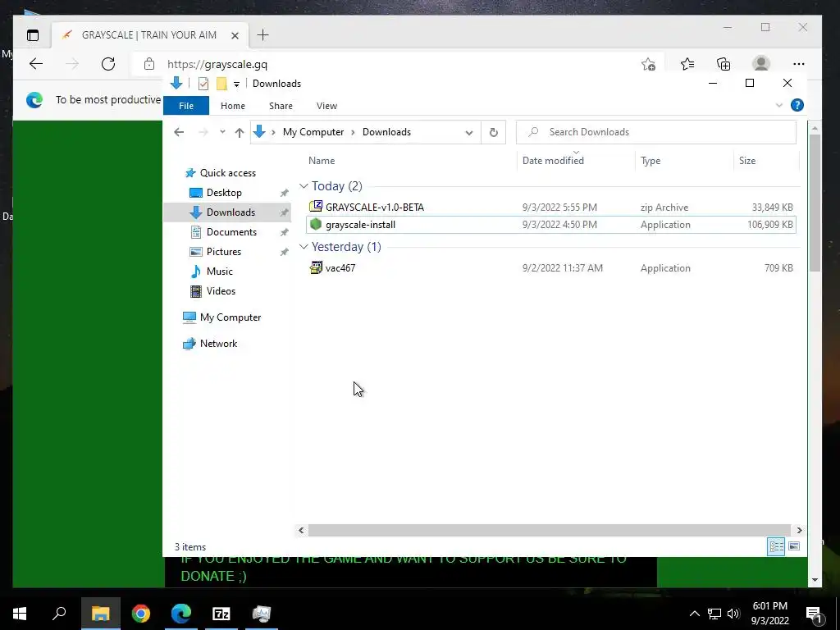Open Edge Collections icon
840x630 pixels.
pyautogui.click(x=724, y=64)
